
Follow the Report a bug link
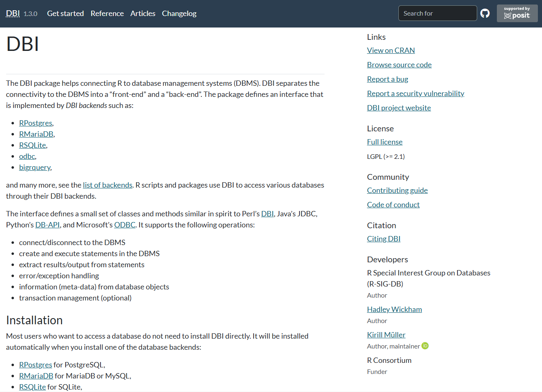[387, 79]
